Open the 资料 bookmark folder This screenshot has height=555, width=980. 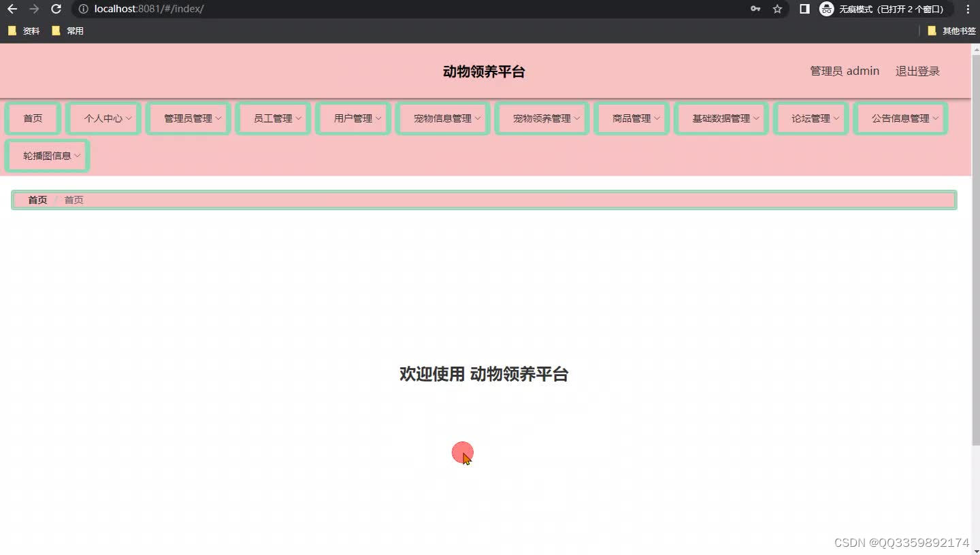(24, 31)
